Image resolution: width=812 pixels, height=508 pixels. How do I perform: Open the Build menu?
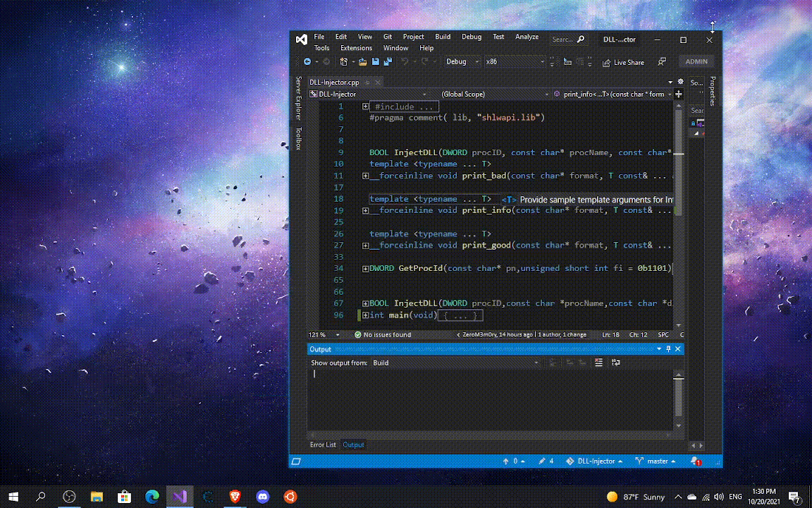coord(442,37)
